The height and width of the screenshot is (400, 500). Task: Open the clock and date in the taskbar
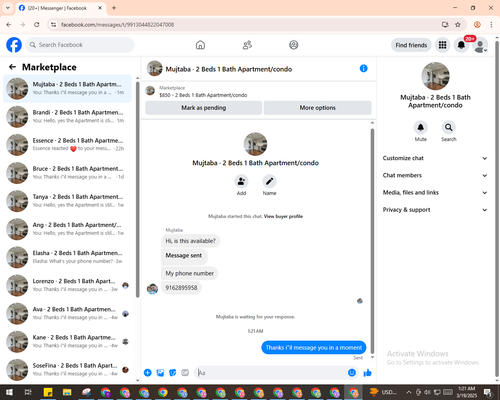tap(466, 392)
